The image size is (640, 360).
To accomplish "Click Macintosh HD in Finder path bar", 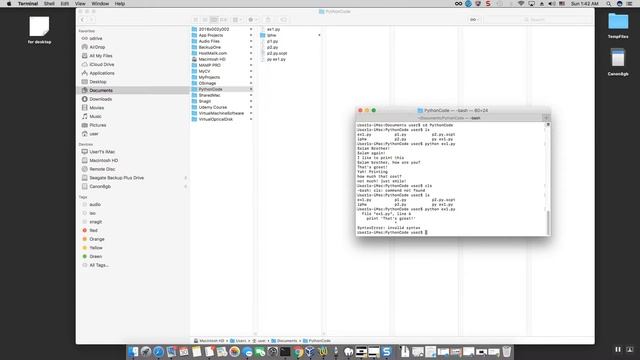I will coord(209,341).
